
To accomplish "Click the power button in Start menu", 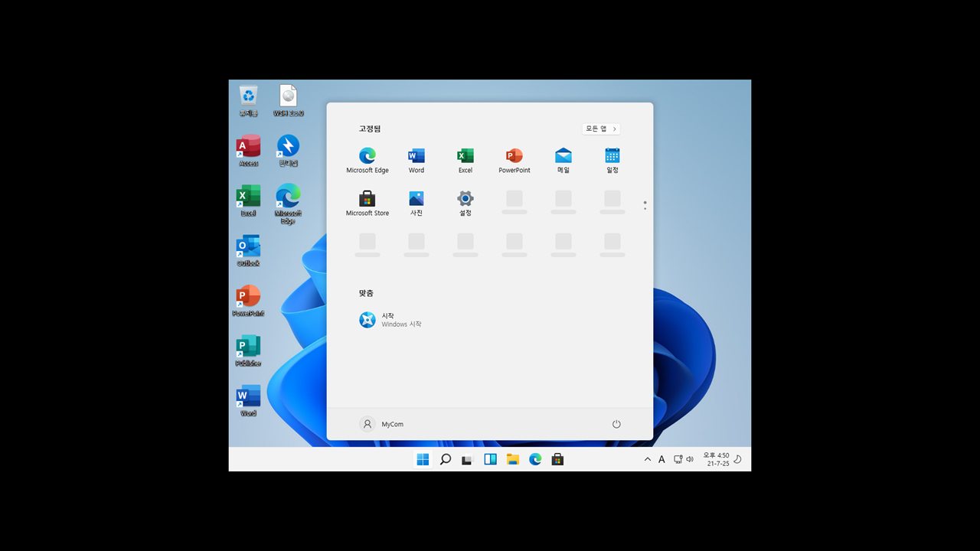I will pyautogui.click(x=616, y=424).
